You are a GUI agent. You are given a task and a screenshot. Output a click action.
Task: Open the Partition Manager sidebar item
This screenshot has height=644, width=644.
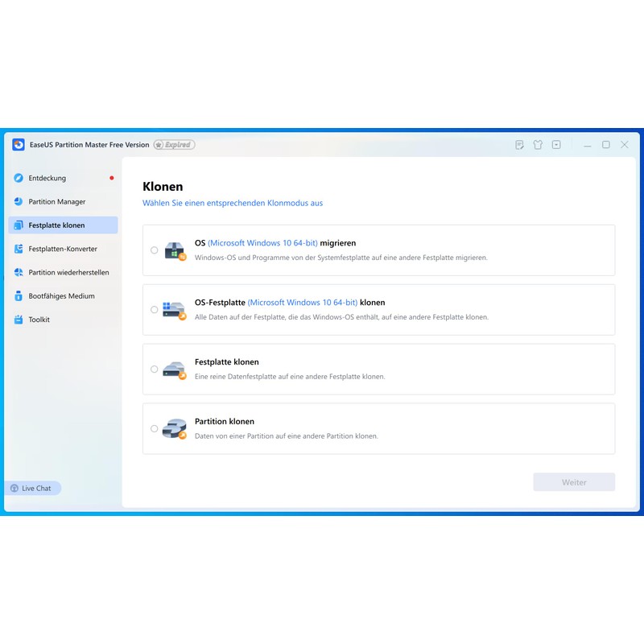pyautogui.click(x=56, y=202)
